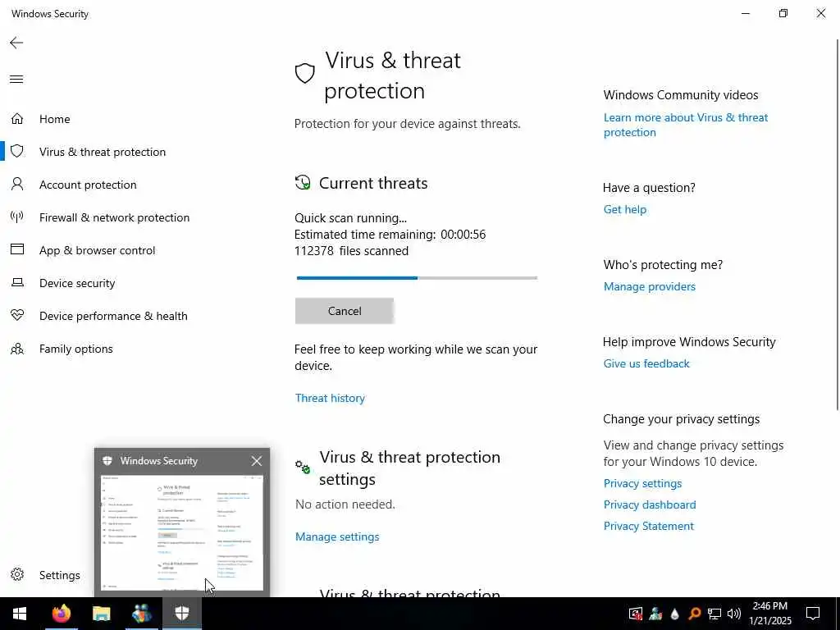
Task: Click Get help link
Action: coord(624,209)
